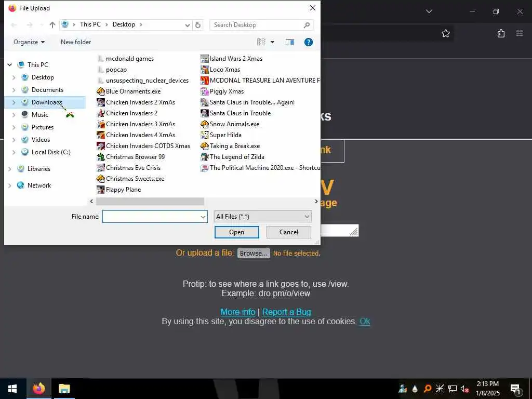Click the Open button
Screen dimensions: 532x399
(236, 232)
